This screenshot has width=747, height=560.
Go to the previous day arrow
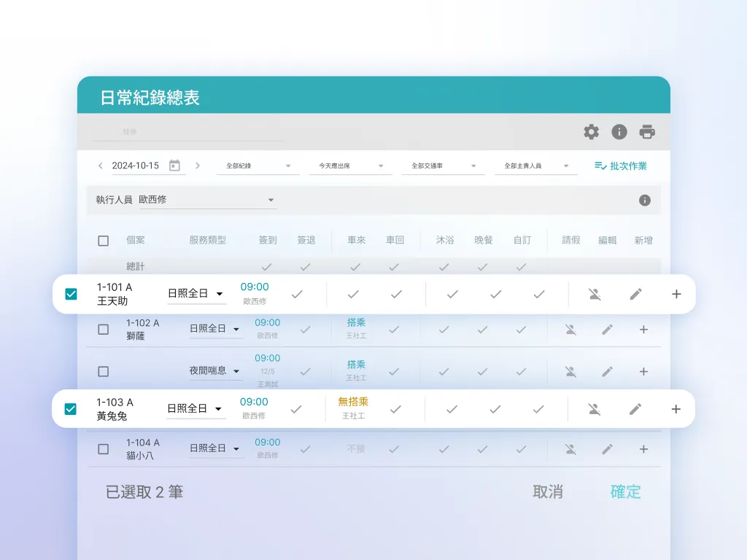100,166
